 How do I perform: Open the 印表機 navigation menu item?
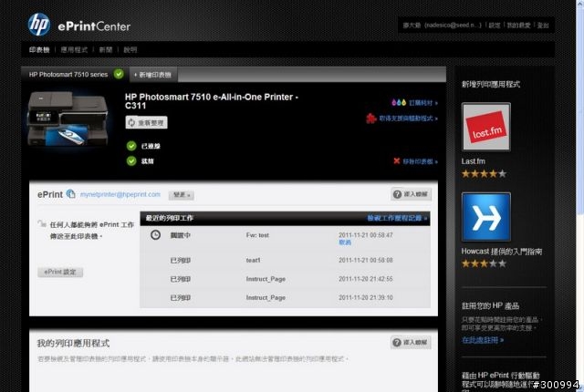click(x=39, y=50)
